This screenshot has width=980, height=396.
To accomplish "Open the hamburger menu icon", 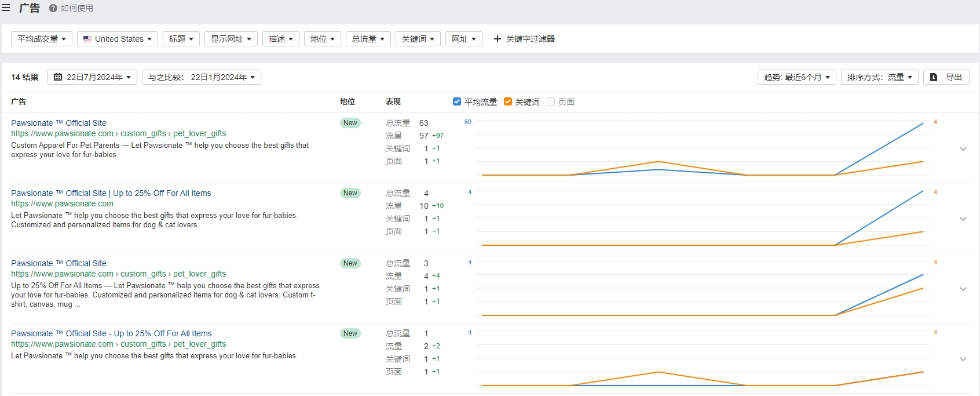I will (6, 8).
